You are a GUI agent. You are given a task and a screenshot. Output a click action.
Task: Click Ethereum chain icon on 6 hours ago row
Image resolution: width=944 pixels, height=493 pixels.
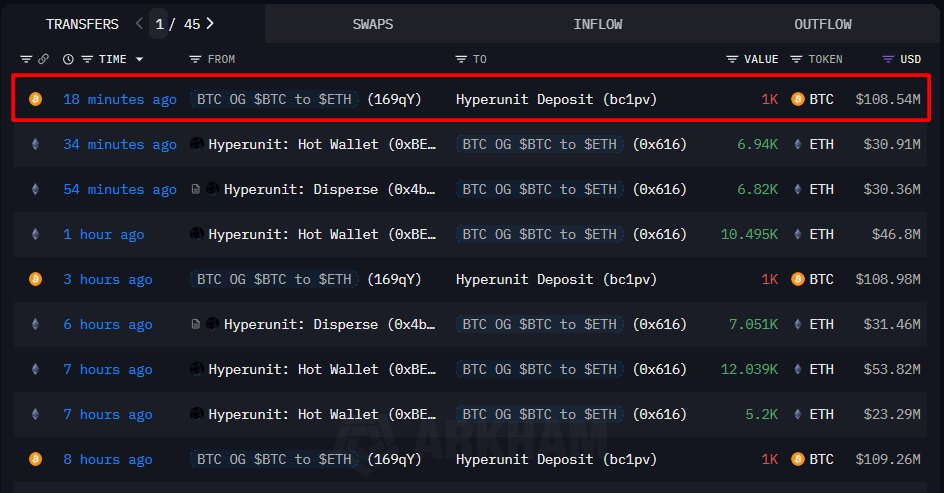pos(36,324)
